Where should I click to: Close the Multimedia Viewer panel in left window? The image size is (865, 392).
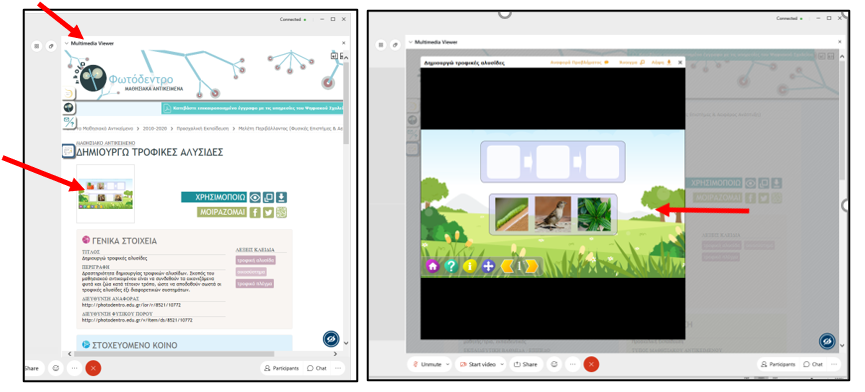click(344, 43)
